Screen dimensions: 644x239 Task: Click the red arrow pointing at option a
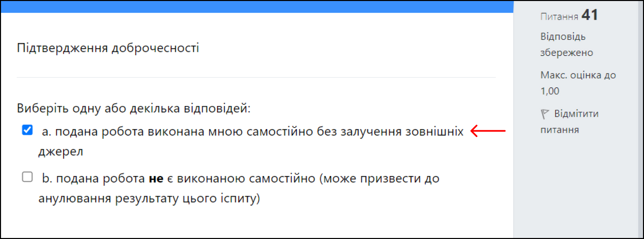(488, 131)
